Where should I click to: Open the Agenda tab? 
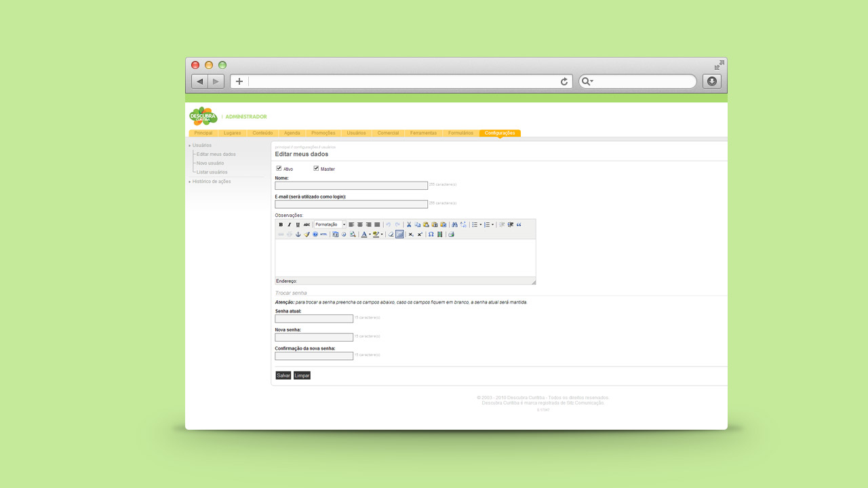pyautogui.click(x=292, y=133)
